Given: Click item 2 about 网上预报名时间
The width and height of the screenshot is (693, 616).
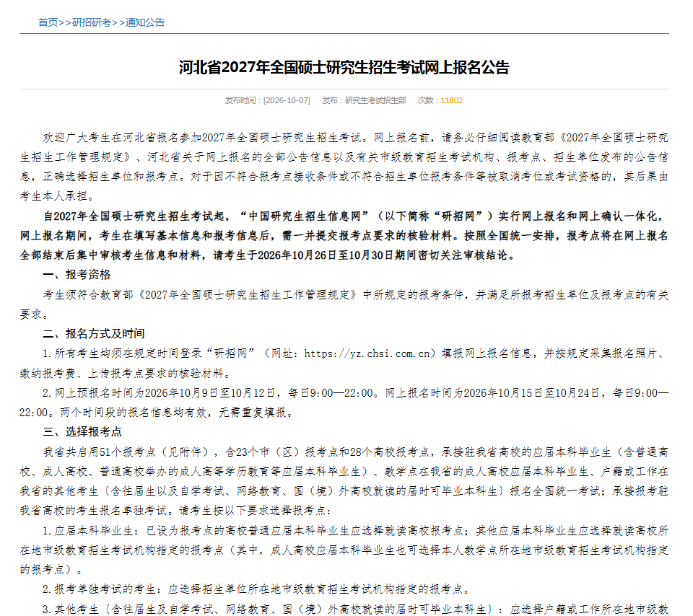Looking at the screenshot, I should click(x=344, y=402).
